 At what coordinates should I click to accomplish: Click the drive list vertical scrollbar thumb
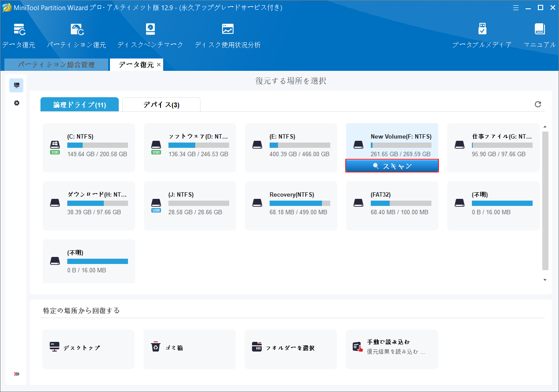tap(545, 201)
